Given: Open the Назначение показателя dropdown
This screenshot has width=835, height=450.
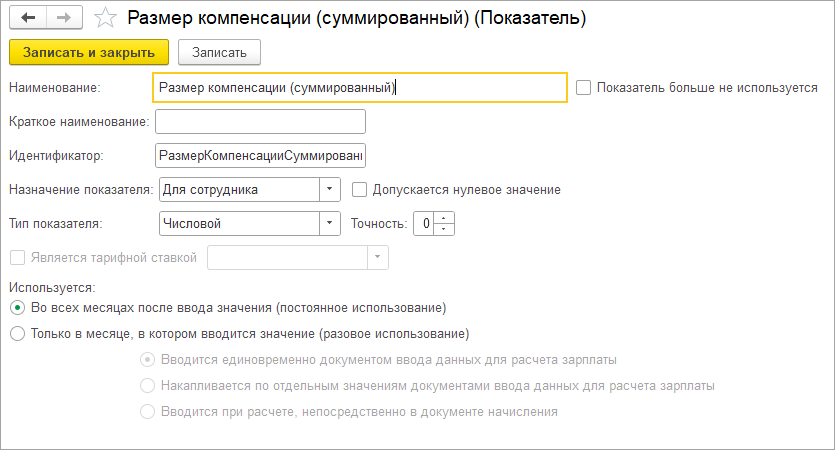Looking at the screenshot, I should point(330,189).
